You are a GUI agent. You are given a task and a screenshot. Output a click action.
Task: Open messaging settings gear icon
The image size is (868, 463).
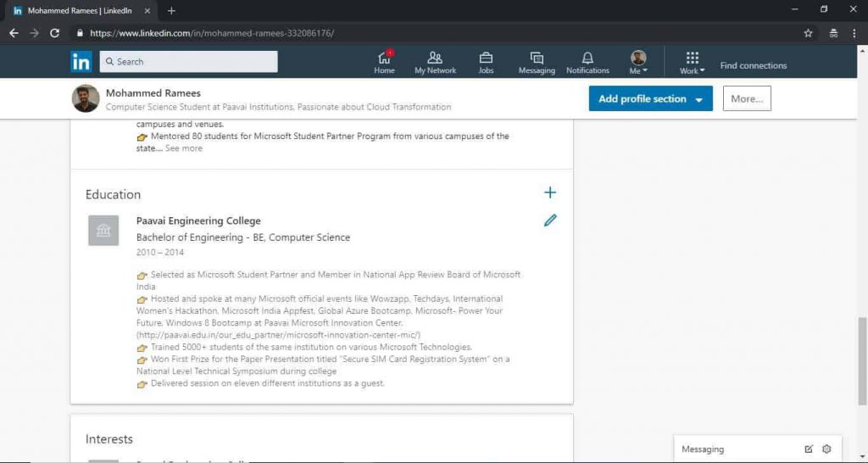point(826,449)
